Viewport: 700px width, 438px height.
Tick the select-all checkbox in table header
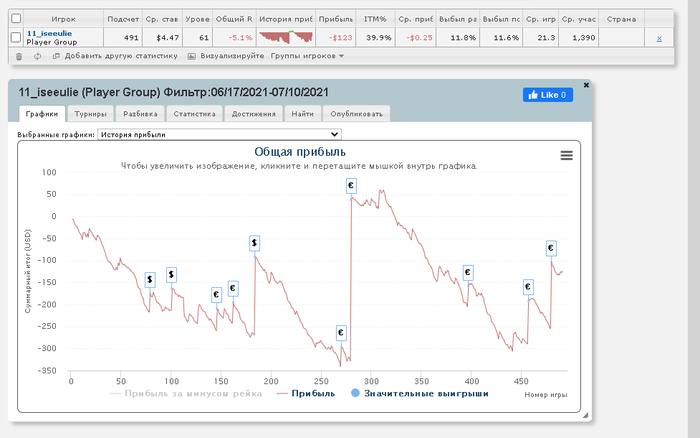(x=16, y=18)
